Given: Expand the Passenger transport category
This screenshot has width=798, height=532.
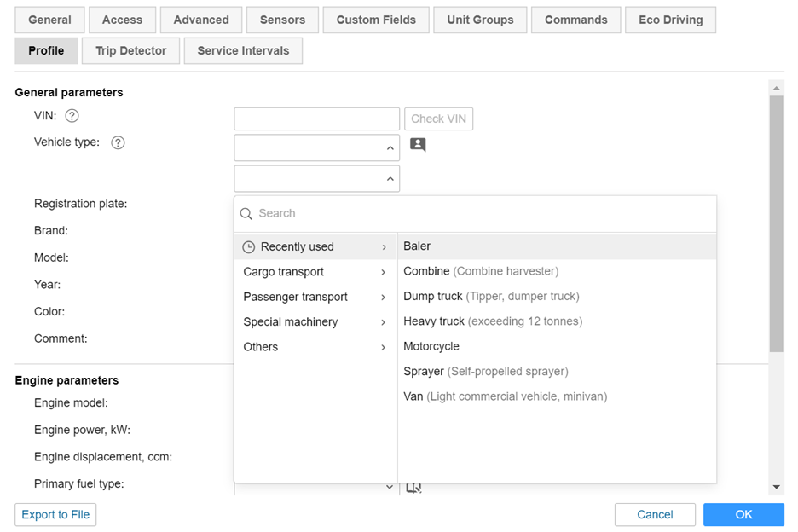Looking at the screenshot, I should point(315,297).
